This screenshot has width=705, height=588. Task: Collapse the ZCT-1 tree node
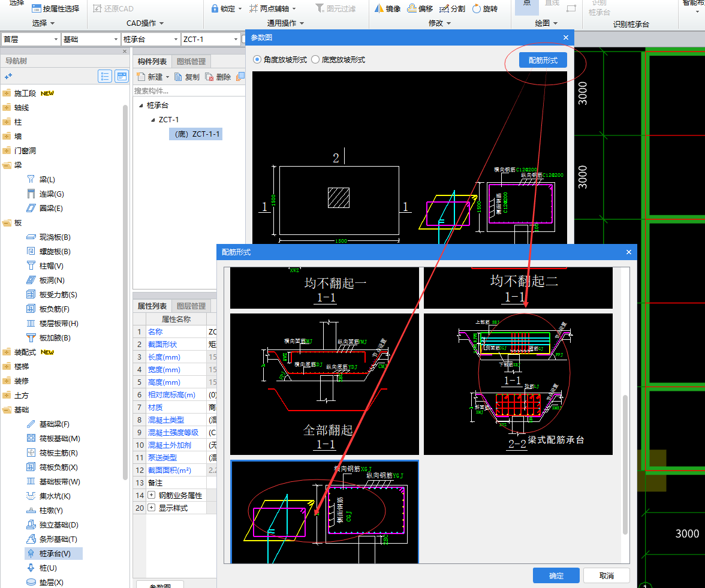coord(153,120)
